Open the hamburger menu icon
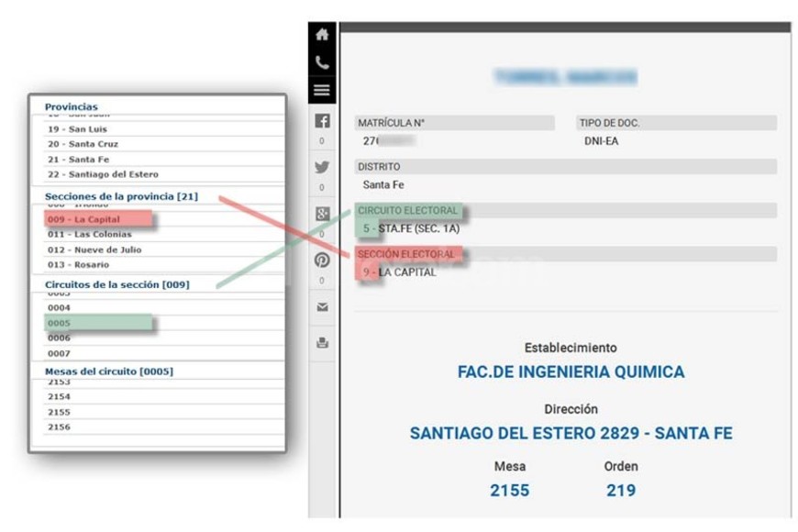The height and width of the screenshot is (532, 798). (x=322, y=90)
